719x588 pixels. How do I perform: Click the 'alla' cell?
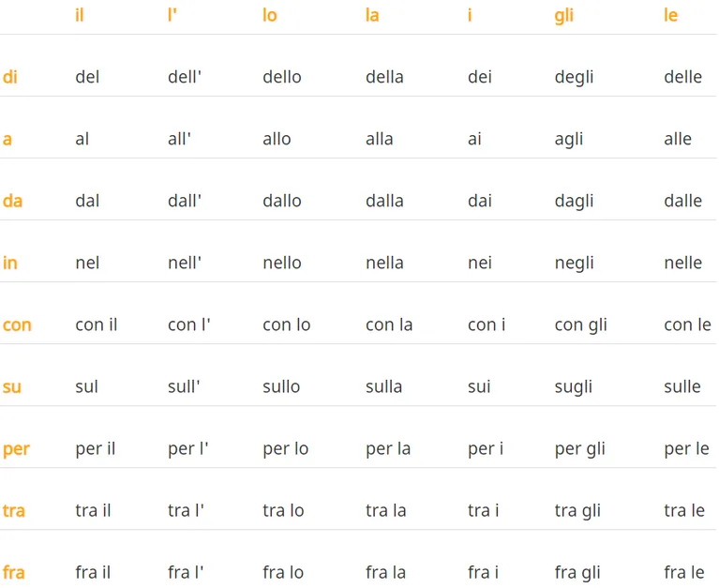click(x=380, y=139)
